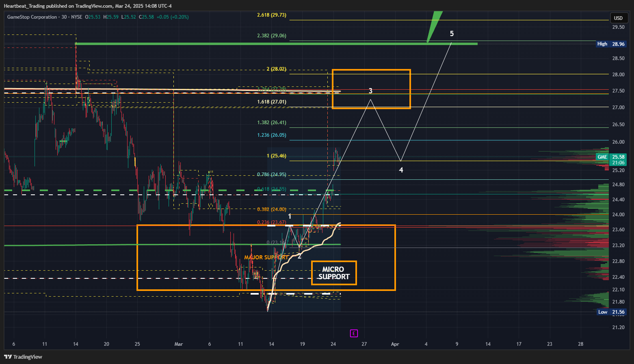The image size is (634, 364).
Task: Select the 0.236 (23.67) Fib label
Action: [x=272, y=222]
